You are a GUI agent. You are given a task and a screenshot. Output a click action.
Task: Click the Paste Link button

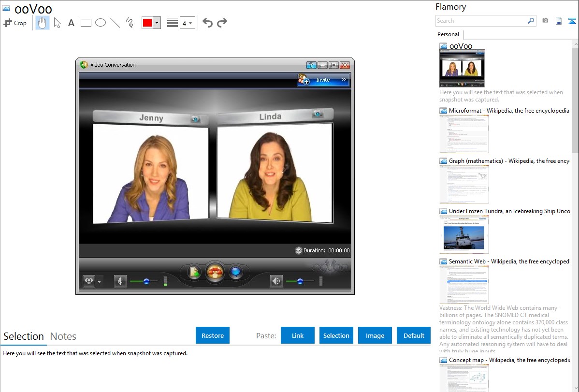[298, 335]
